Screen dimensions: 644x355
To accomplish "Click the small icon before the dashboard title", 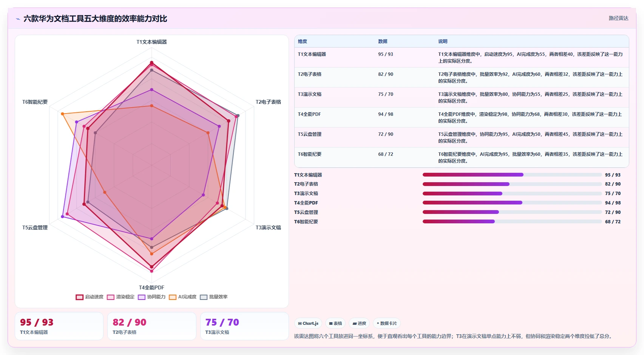I will (x=18, y=19).
